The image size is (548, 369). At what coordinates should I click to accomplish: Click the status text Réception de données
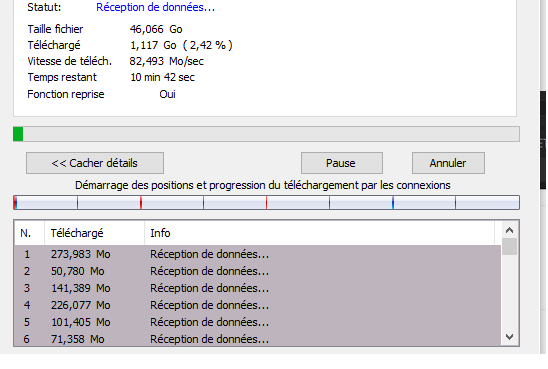click(x=156, y=7)
